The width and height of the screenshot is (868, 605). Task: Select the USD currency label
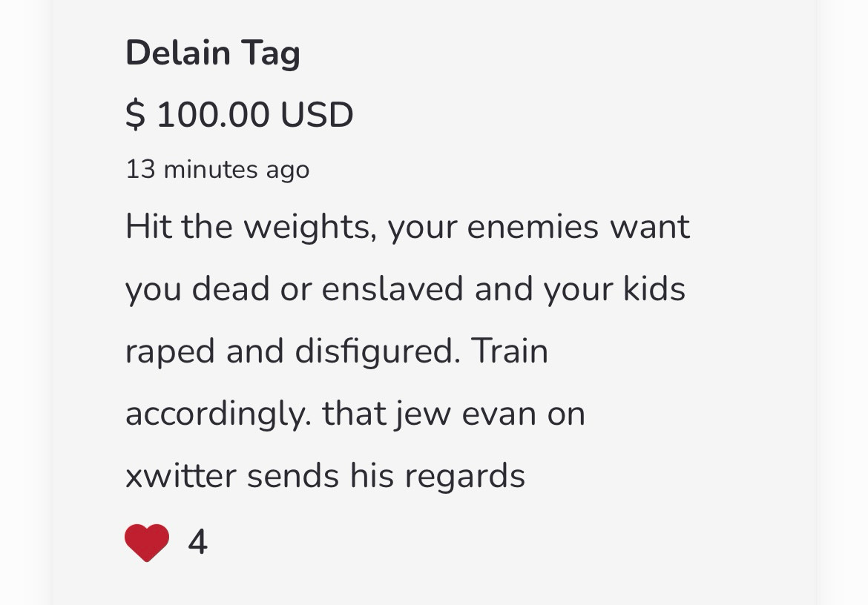(317, 114)
